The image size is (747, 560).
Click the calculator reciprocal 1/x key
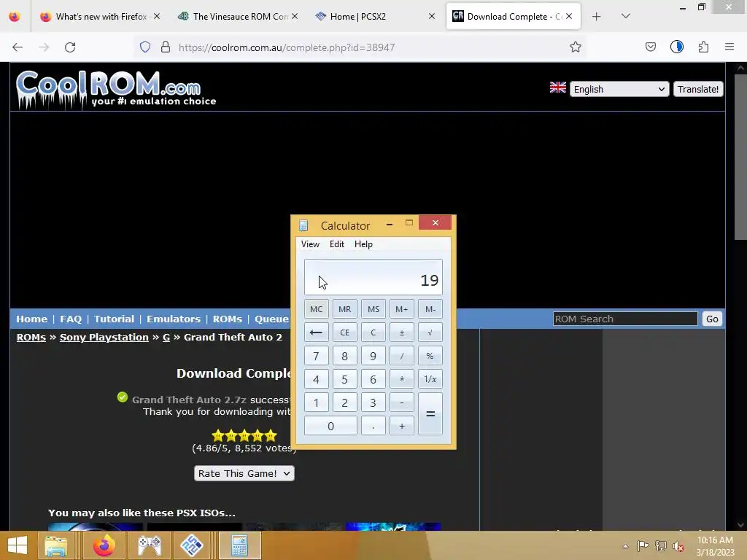click(x=430, y=379)
